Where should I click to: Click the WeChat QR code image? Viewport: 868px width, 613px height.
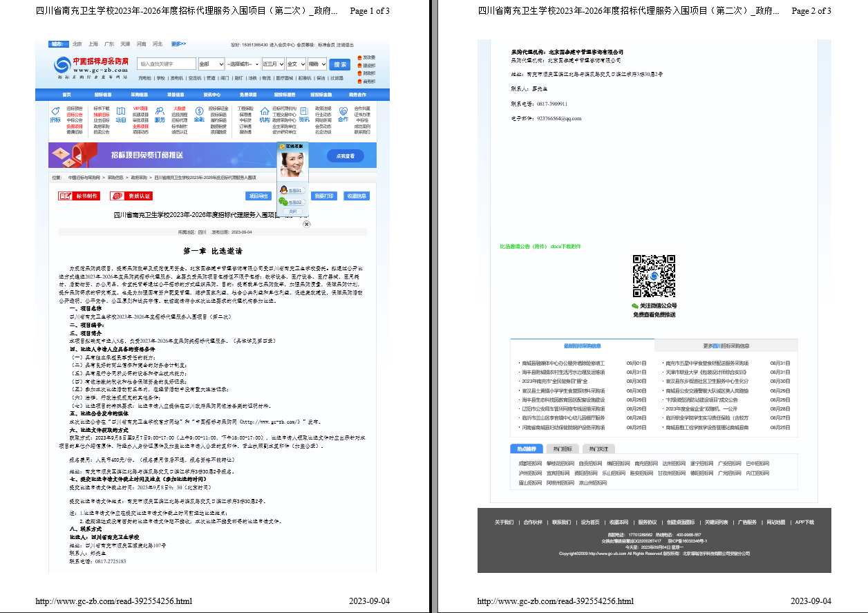pos(654,276)
